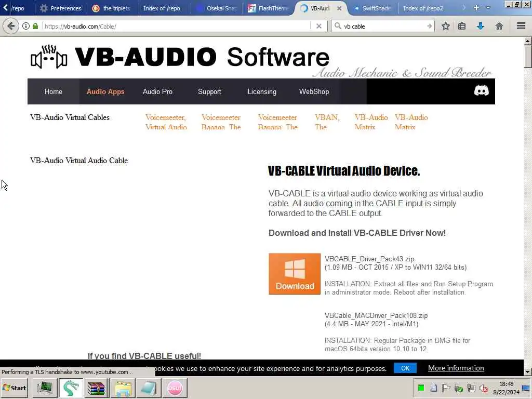This screenshot has height=399, width=532.
Task: Click the VB-CABLE Virtual Audio Device heading
Action: pos(344,171)
